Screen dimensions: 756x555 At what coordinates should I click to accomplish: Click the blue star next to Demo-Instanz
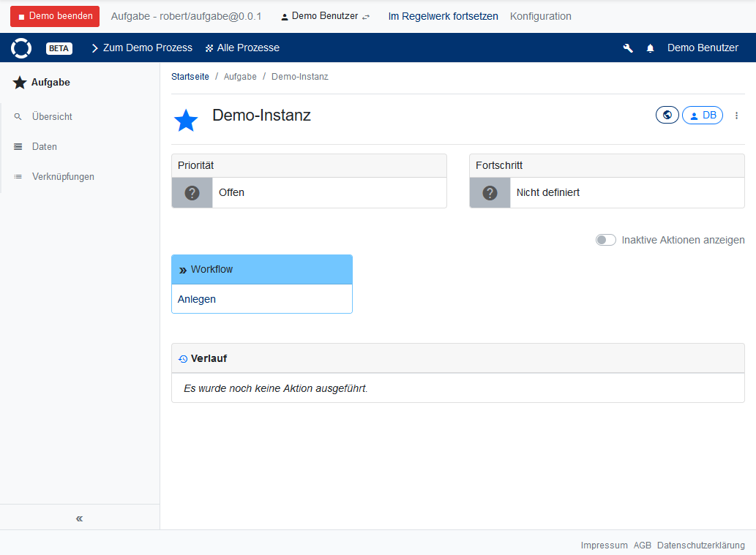186,121
